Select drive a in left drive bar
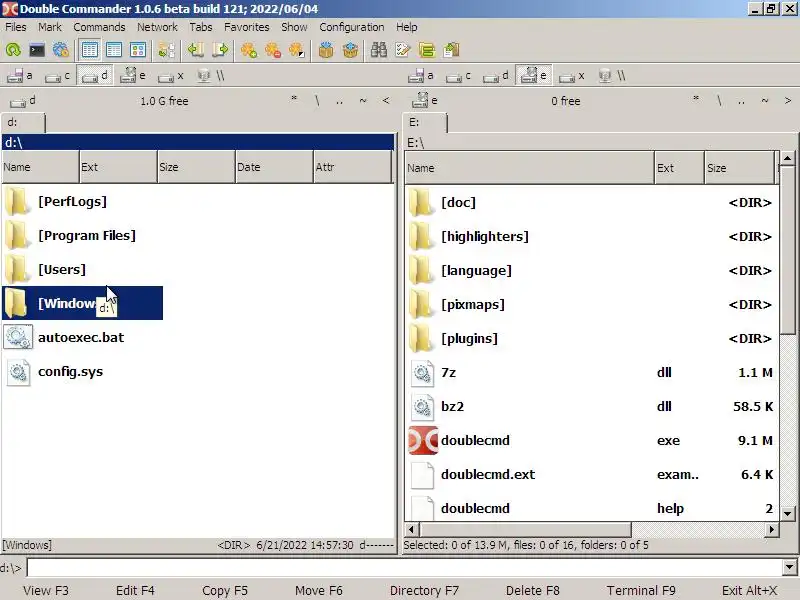Viewport: 800px width, 600px height. tap(20, 76)
